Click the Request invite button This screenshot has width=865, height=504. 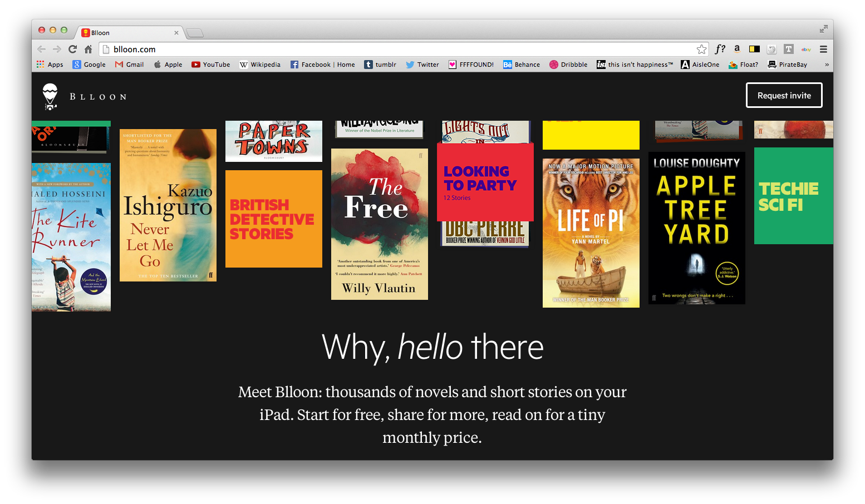pyautogui.click(x=784, y=95)
